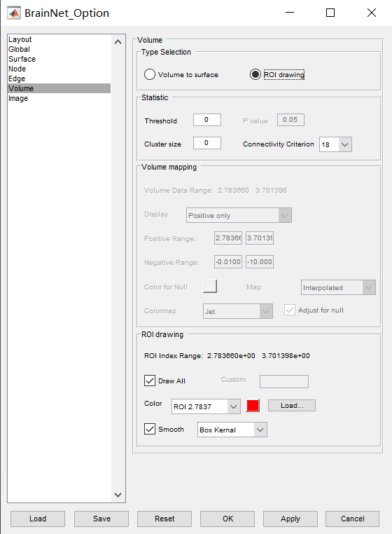The height and width of the screenshot is (534, 392).
Task: Click the OK button
Action: click(227, 519)
